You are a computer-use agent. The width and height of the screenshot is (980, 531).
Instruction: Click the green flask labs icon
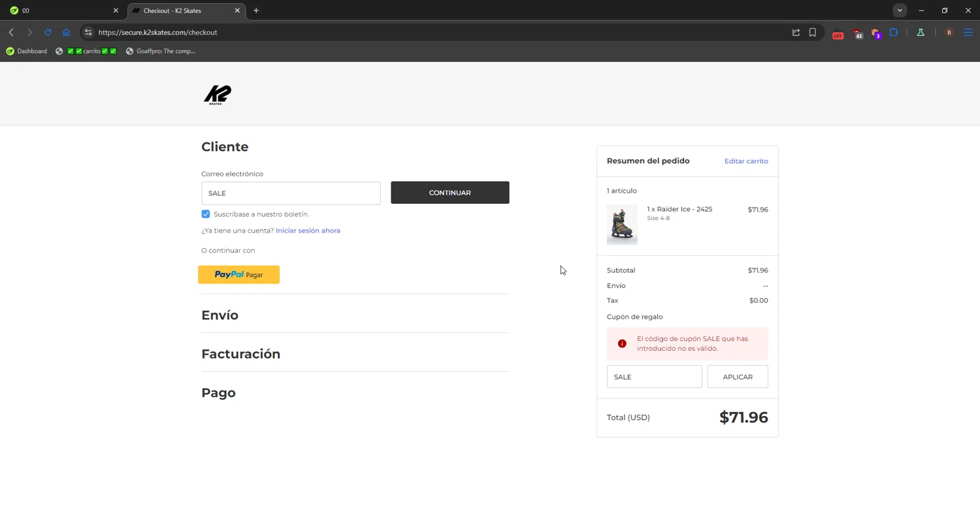point(921,32)
